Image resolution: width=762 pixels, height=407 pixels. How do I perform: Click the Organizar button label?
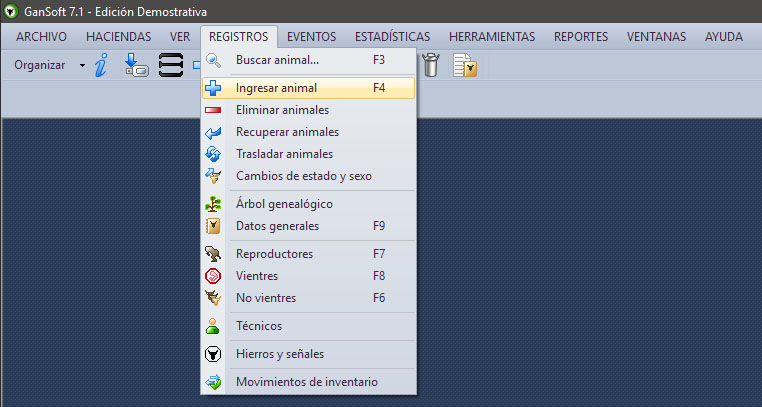[x=39, y=65]
